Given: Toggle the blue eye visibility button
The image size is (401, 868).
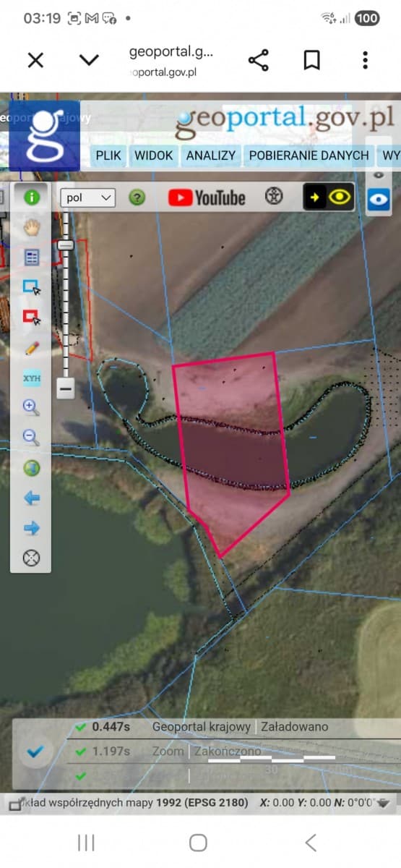Looking at the screenshot, I should [x=379, y=198].
